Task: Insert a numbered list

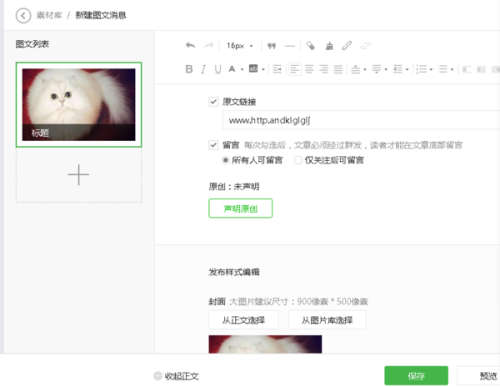Action: [421, 69]
